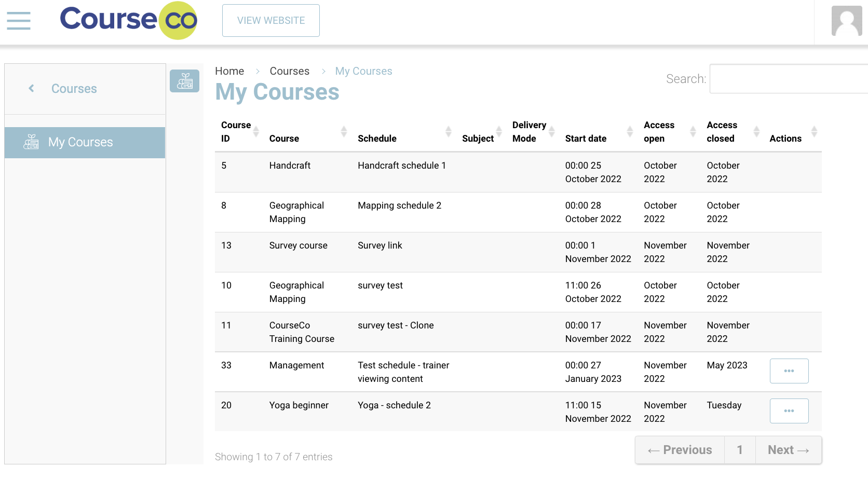Viewport: 868px width, 481px height.
Task: Sort by the Access open column
Action: (x=693, y=132)
